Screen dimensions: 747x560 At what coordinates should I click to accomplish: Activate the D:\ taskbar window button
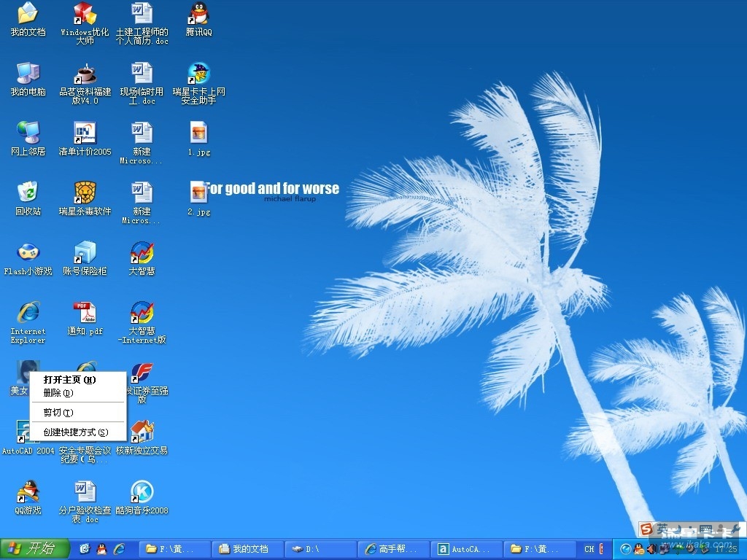320,549
